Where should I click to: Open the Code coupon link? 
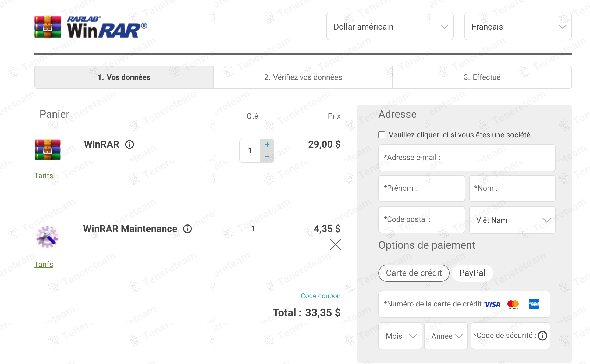[x=320, y=296]
